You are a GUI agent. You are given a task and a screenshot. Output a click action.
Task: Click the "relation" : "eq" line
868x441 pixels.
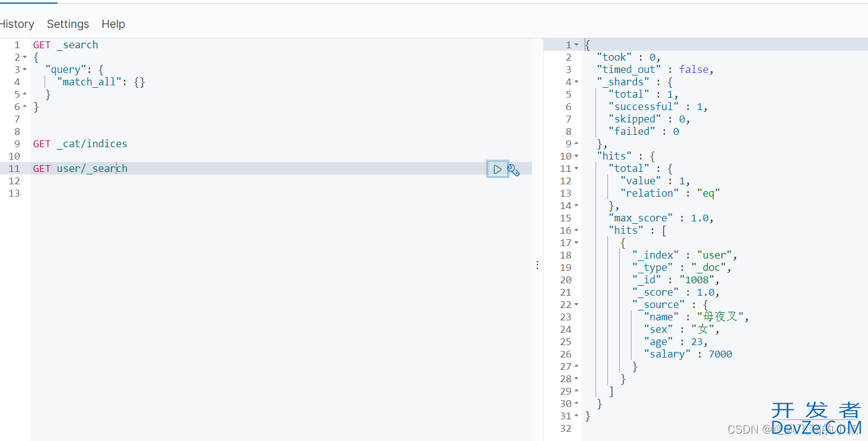[x=671, y=193]
